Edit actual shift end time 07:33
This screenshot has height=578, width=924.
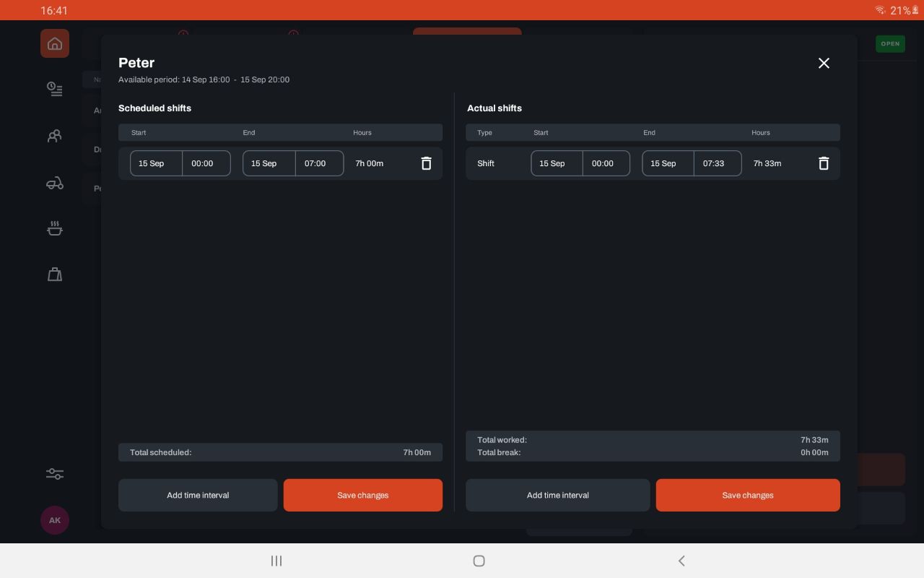click(717, 163)
